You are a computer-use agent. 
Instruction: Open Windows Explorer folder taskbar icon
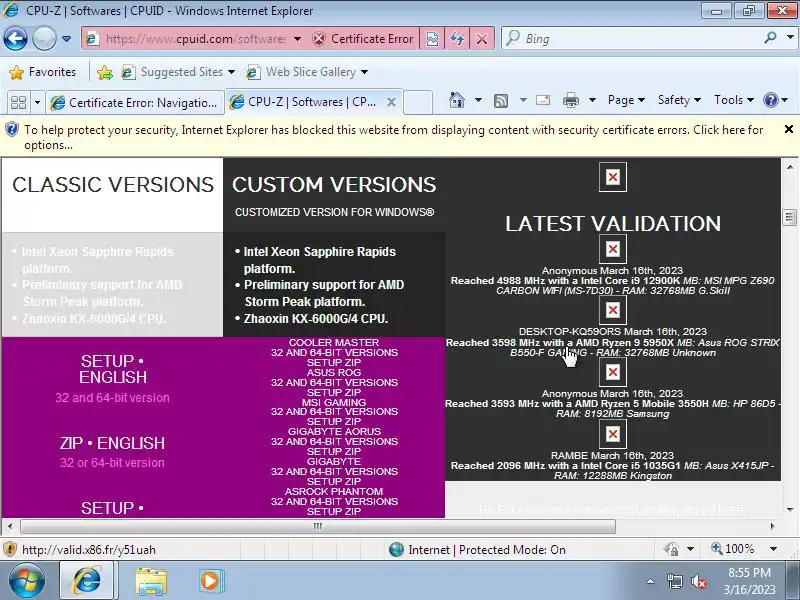[x=151, y=581]
